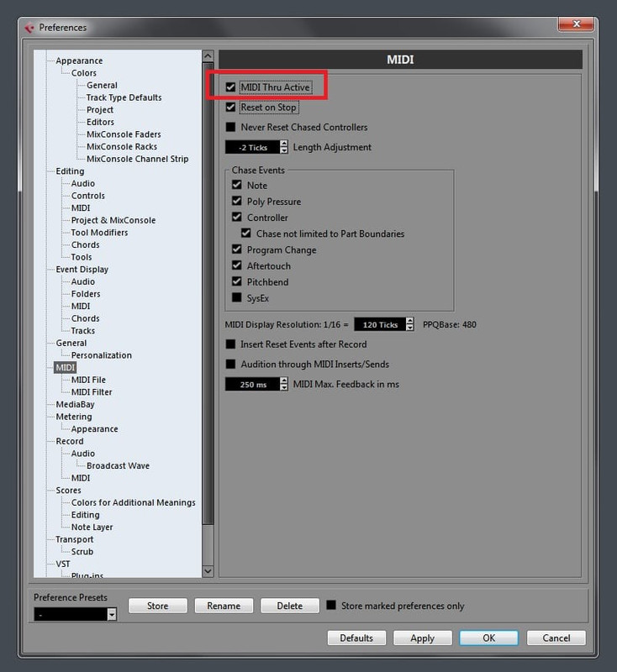This screenshot has width=617, height=672.
Task: Click the 250 ms value field
Action: point(252,384)
